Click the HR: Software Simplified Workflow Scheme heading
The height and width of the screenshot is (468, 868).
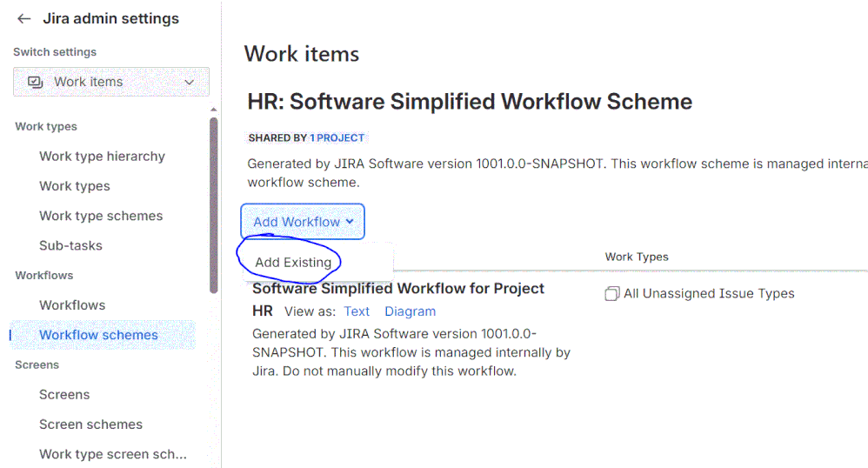pyautogui.click(x=470, y=102)
